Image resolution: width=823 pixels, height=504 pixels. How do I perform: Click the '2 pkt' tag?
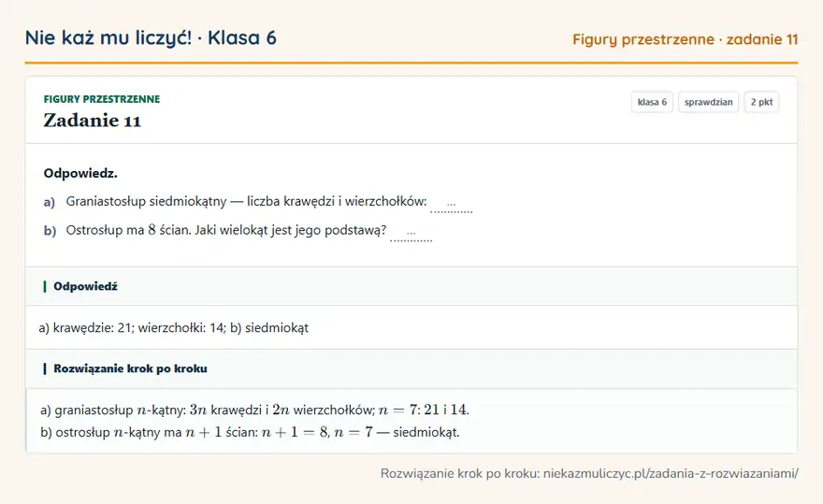pyautogui.click(x=761, y=102)
